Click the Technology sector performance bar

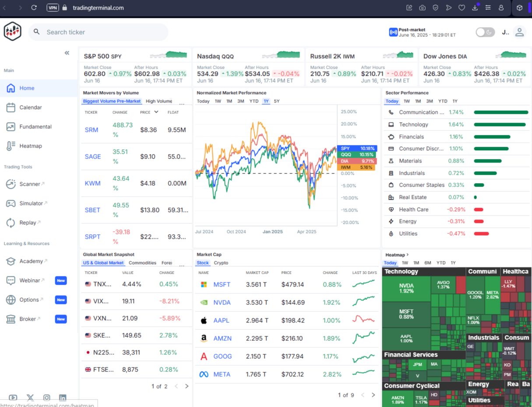tap(500, 124)
